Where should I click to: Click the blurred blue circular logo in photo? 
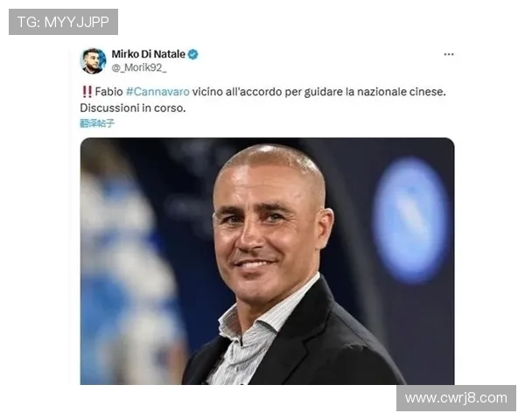pyautogui.click(x=411, y=220)
